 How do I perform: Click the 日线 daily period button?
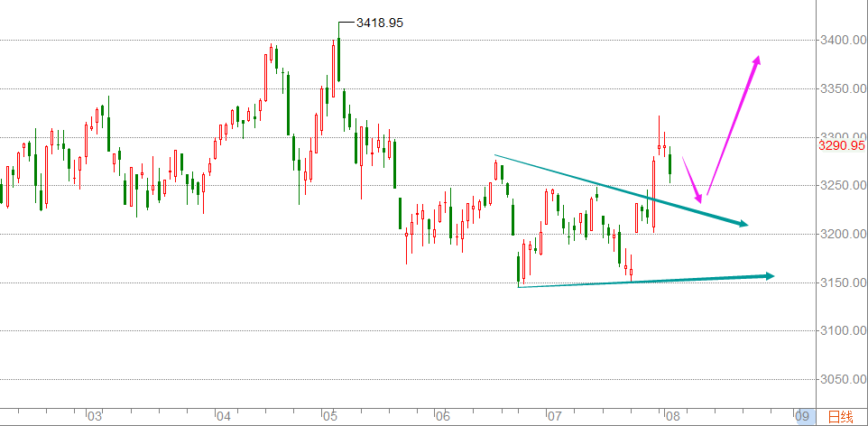click(839, 416)
